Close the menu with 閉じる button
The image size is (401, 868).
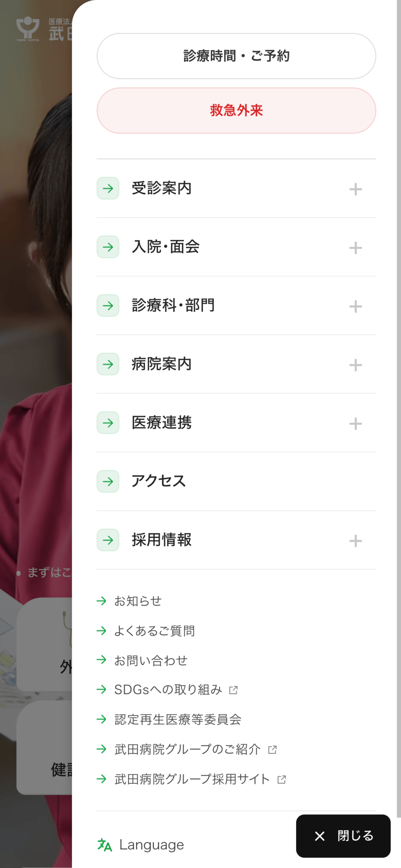coord(343,836)
